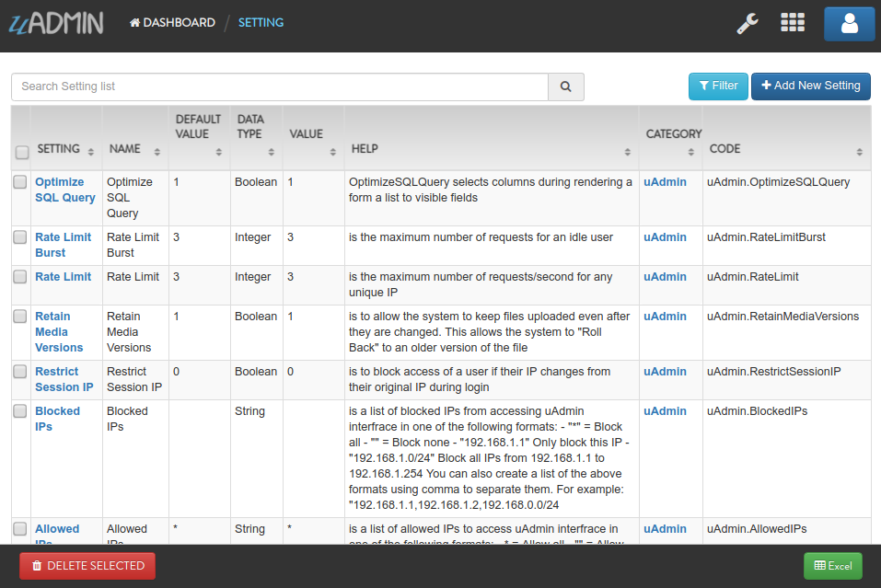Toggle the select-all header checkbox
Viewport: 881px width, 588px height.
pyautogui.click(x=22, y=152)
